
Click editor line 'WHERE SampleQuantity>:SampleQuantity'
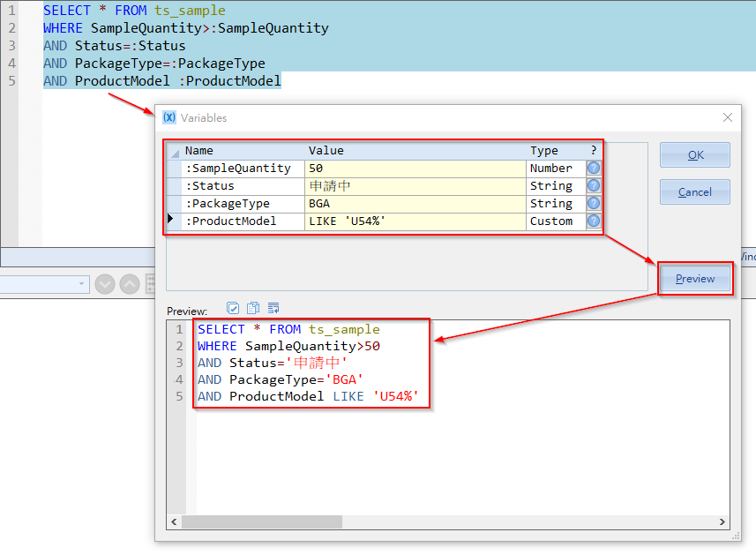[x=185, y=28]
